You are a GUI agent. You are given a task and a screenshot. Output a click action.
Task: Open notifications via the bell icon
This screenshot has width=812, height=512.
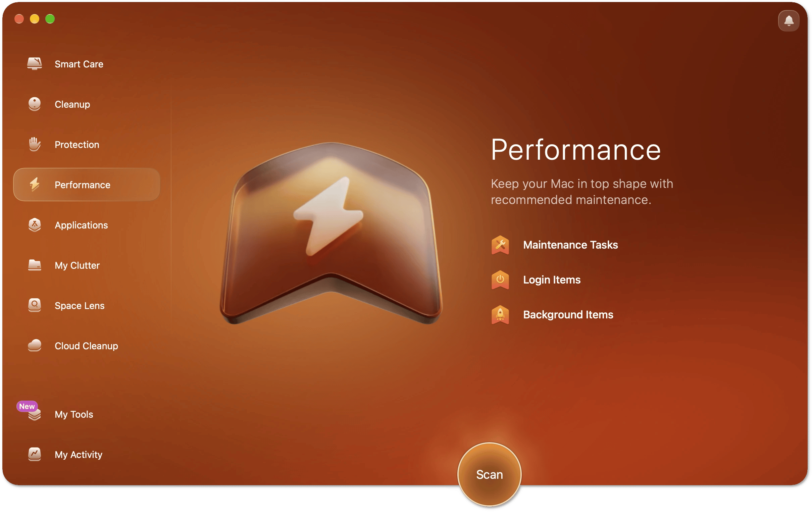(x=789, y=20)
